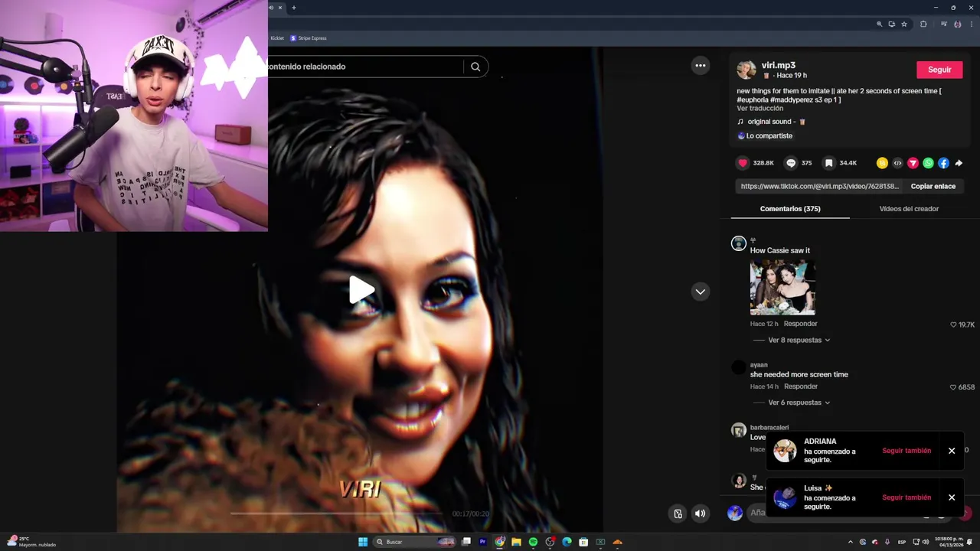The width and height of the screenshot is (980, 551).
Task: Dismiss the Luisa follow notification
Action: pos(952,497)
